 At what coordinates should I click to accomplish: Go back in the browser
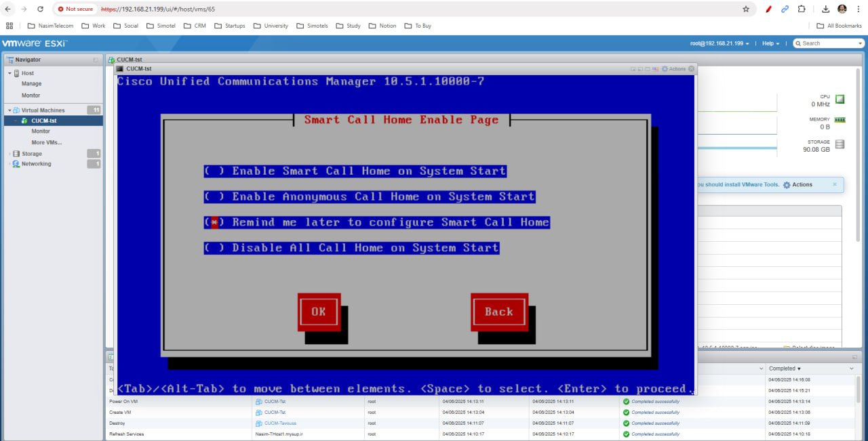coord(8,9)
